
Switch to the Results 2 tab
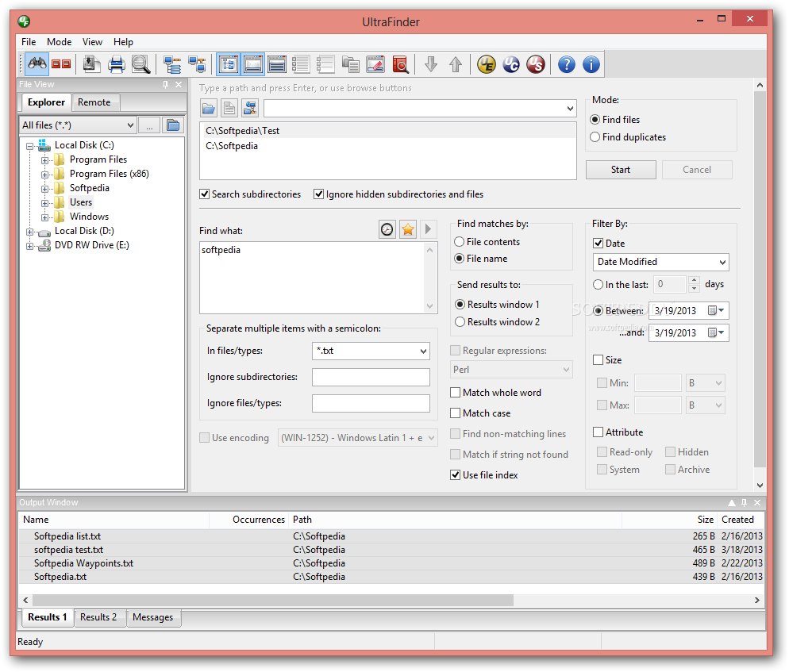point(98,617)
